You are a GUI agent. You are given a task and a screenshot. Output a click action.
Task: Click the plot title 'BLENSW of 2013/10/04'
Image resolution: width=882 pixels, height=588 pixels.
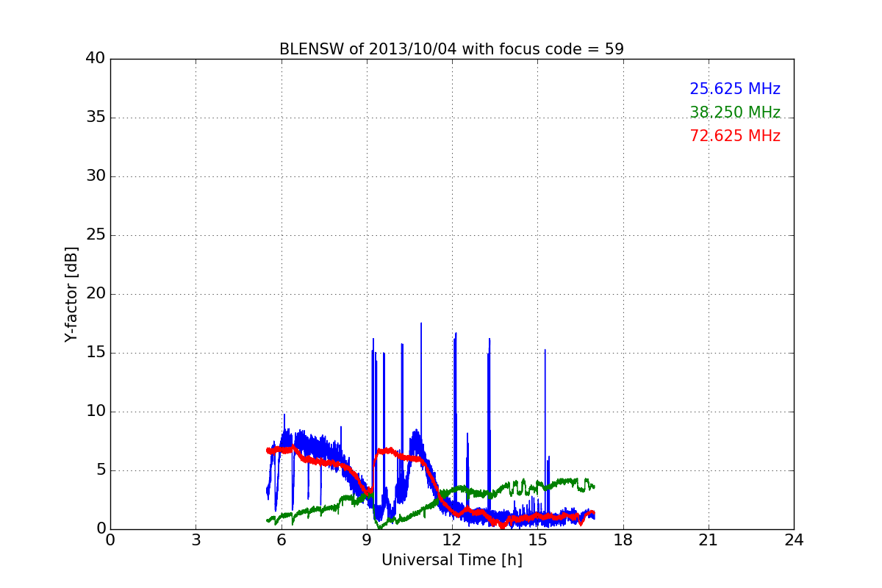451,49
